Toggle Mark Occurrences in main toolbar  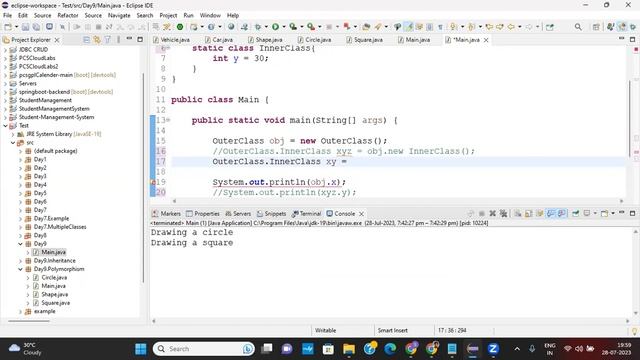pyautogui.click(x=409, y=27)
